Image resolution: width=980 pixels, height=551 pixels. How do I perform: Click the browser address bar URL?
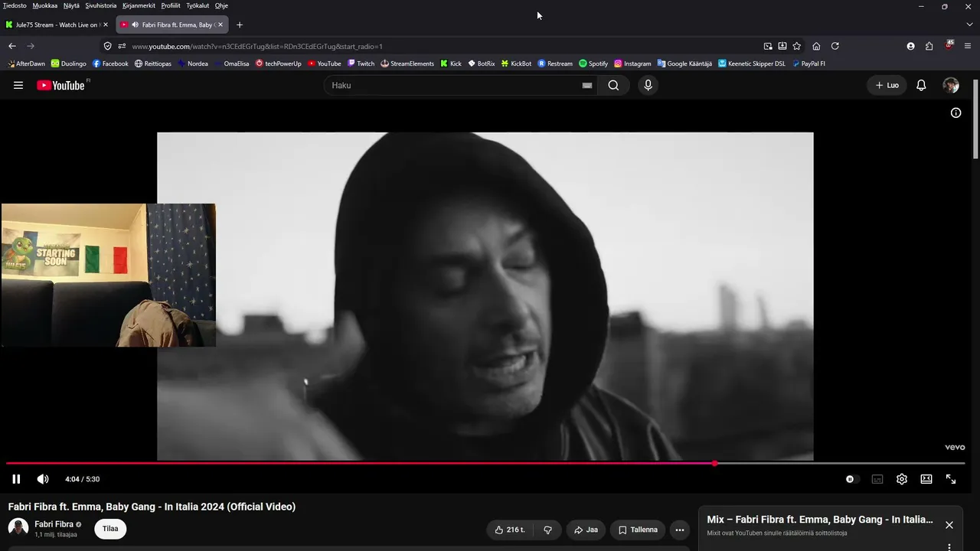pos(257,46)
